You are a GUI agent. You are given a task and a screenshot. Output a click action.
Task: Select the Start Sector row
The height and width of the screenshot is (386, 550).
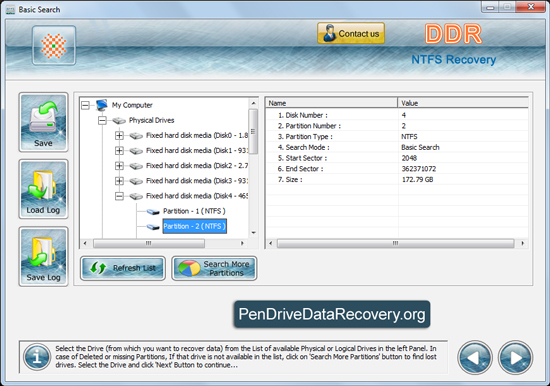tap(397, 158)
